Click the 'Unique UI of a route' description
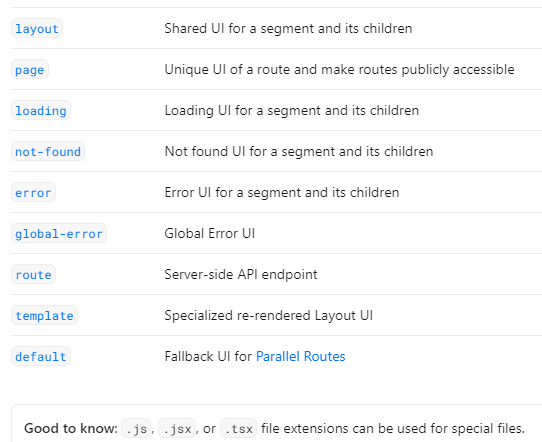 339,70
